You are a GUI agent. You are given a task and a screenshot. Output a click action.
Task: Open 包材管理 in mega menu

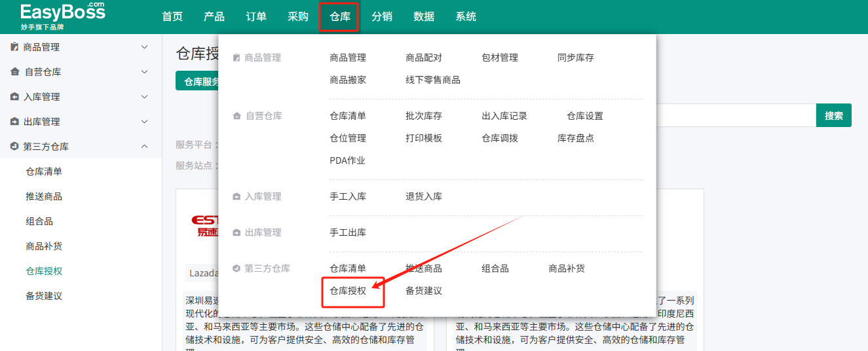tap(500, 58)
